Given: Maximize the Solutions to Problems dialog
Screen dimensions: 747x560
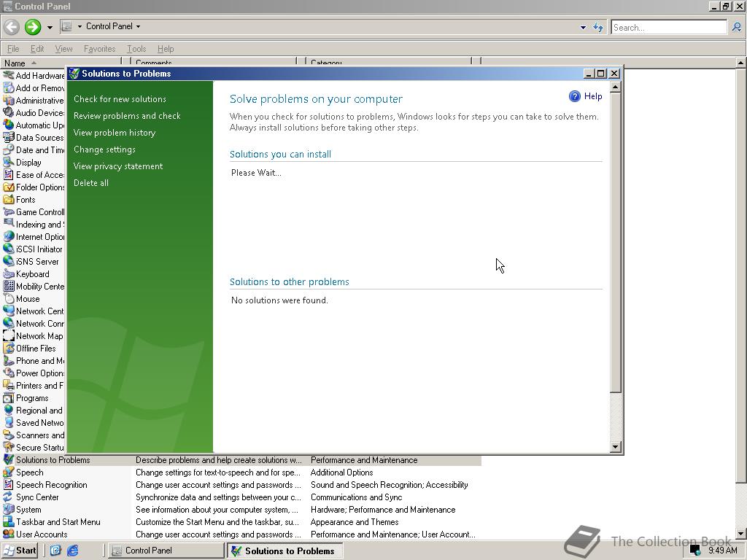Looking at the screenshot, I should [601, 74].
